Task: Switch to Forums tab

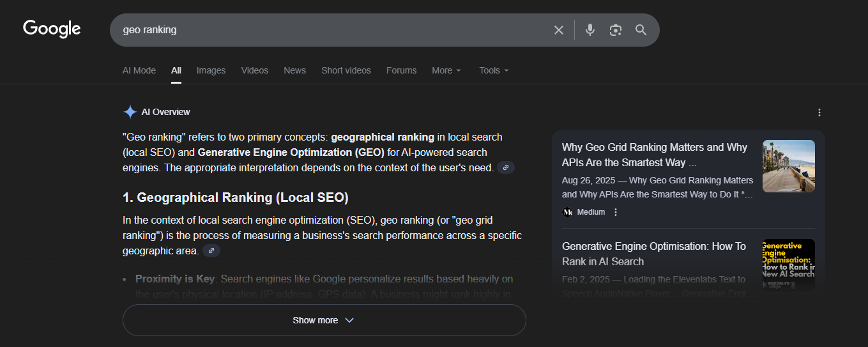Action: (401, 70)
